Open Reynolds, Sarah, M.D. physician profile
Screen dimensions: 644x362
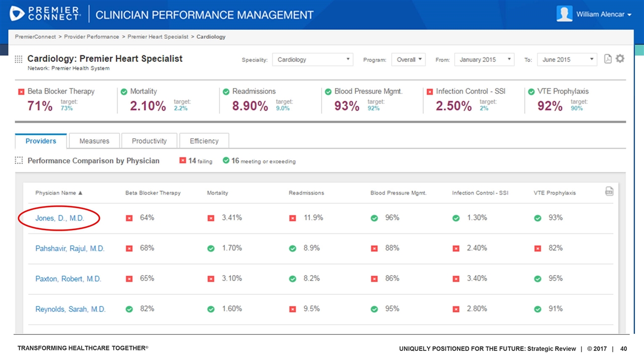point(70,309)
